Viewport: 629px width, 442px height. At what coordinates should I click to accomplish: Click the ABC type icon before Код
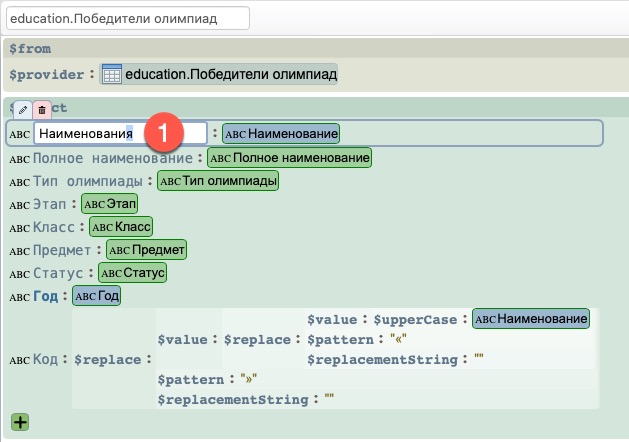[x=19, y=359]
